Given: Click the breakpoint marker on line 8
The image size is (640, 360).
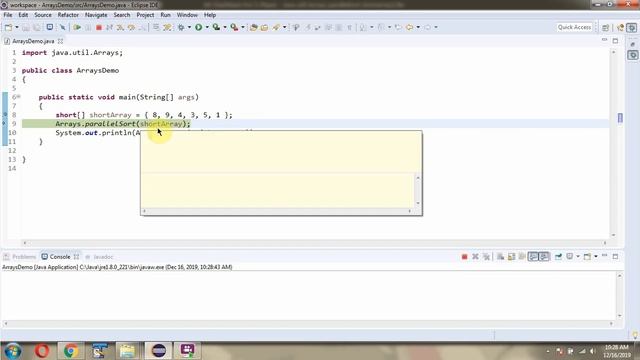Looking at the screenshot, I should click(5, 115).
